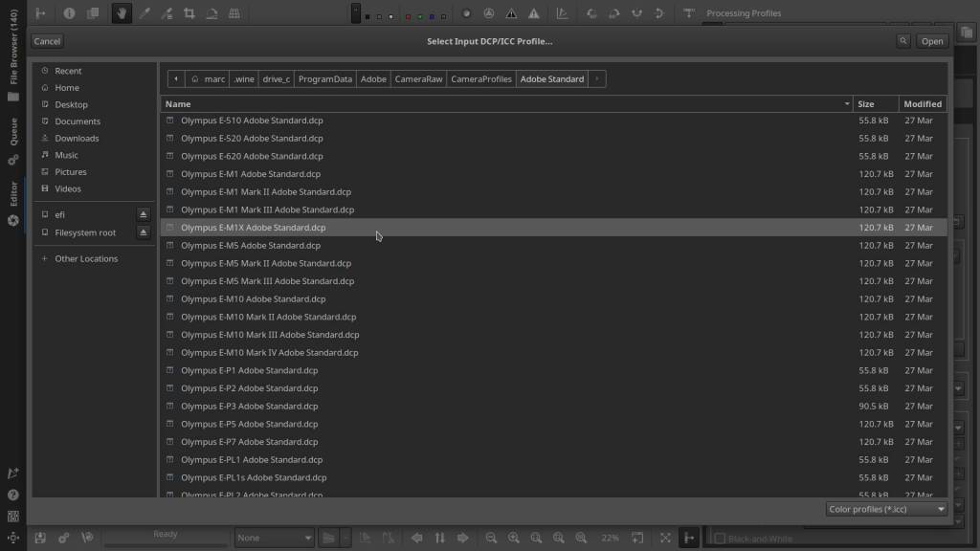
Task: Click the fullscreen toggle icon
Action: click(x=666, y=538)
